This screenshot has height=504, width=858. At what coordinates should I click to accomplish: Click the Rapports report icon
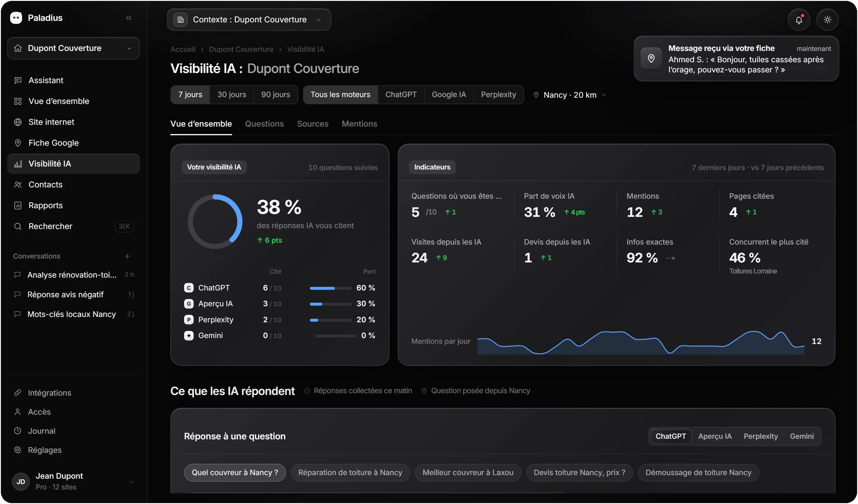18,205
